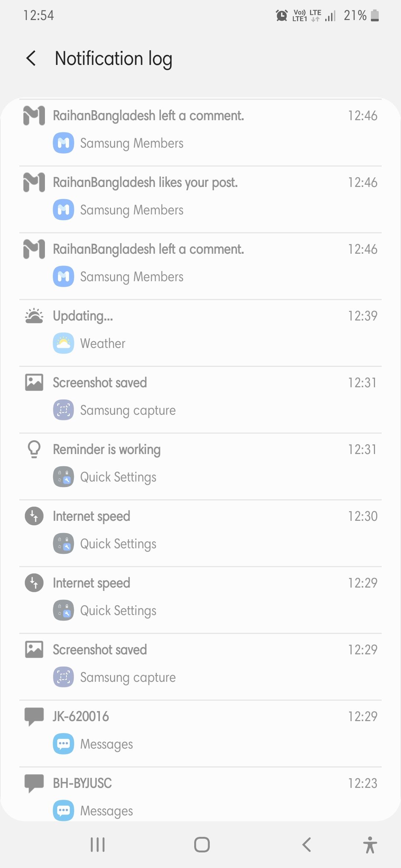The height and width of the screenshot is (868, 401).
Task: Select the alarm icon in the status bar
Action: (281, 16)
